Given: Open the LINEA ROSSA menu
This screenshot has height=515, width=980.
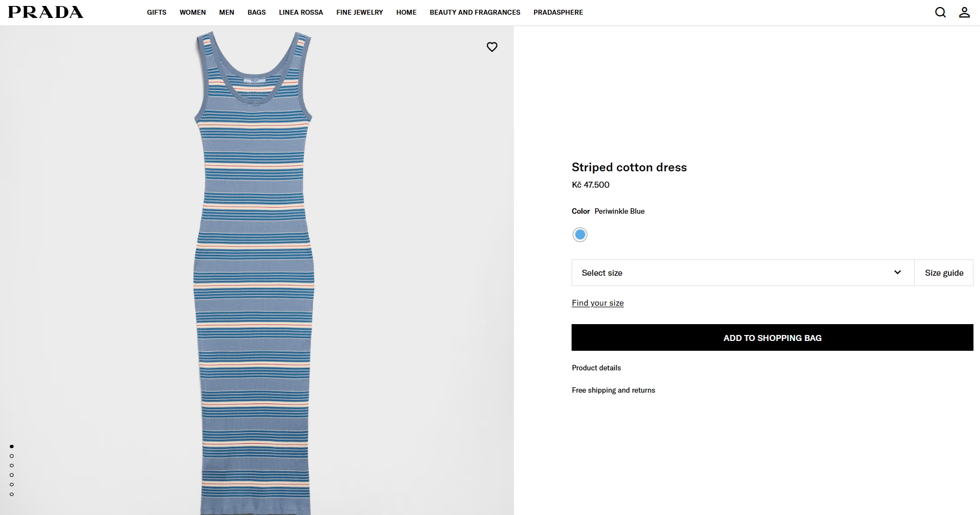Looking at the screenshot, I should point(301,12).
